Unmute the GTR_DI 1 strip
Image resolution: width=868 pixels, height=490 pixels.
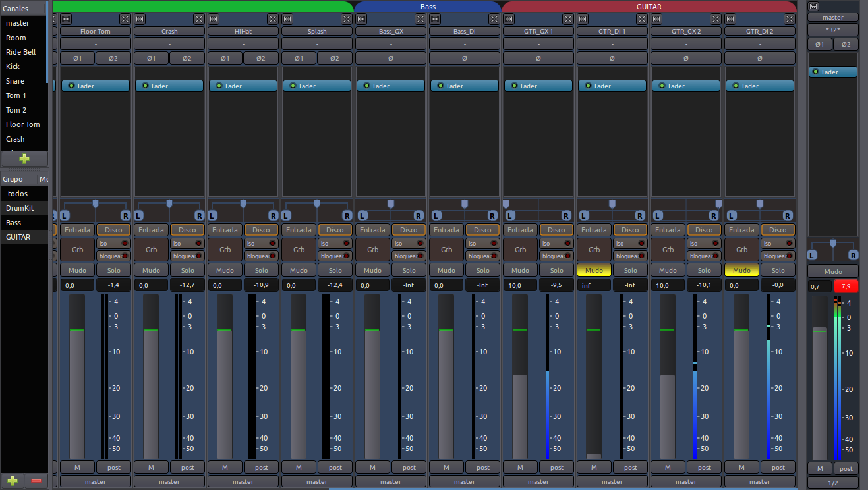click(594, 270)
